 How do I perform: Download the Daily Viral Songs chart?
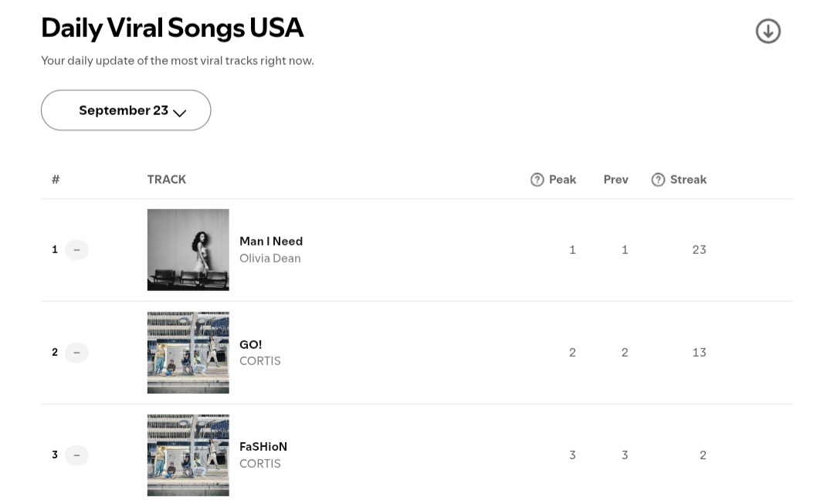coord(768,32)
